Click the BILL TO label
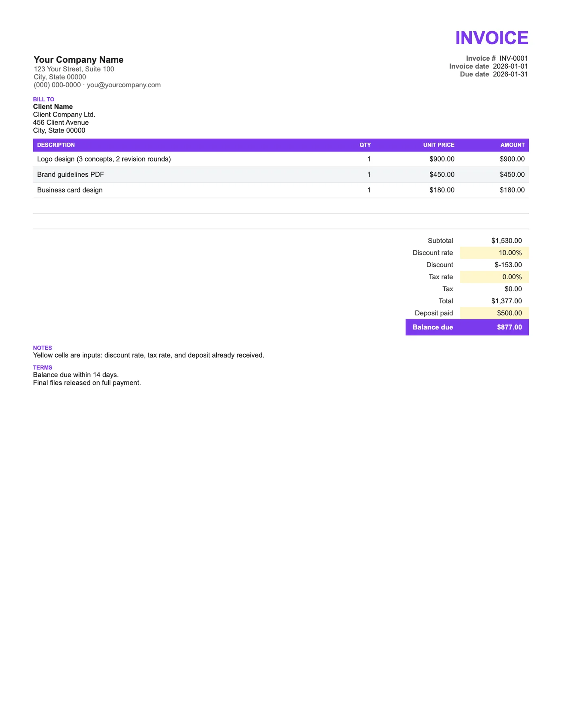Screen dimensions: 562x728 44,99
